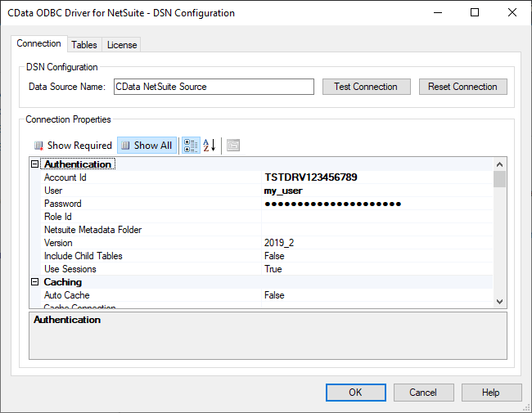Select the Version property label
The image size is (532, 413).
click(x=58, y=243)
